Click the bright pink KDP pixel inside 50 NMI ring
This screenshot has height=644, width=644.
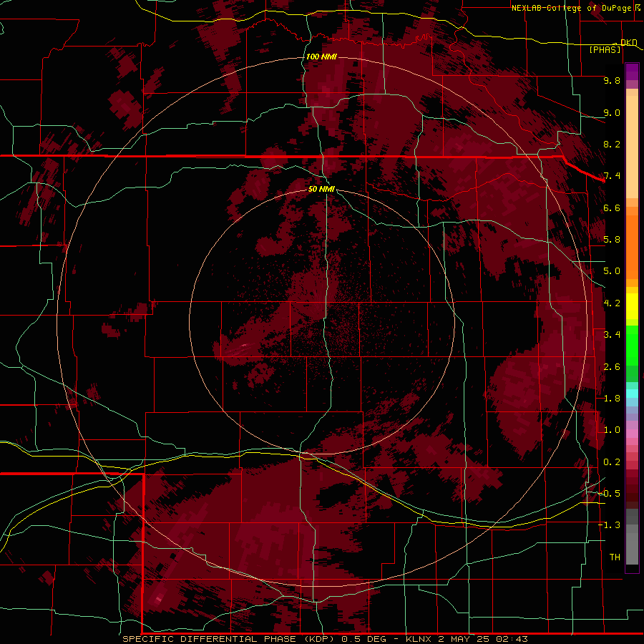(x=245, y=346)
